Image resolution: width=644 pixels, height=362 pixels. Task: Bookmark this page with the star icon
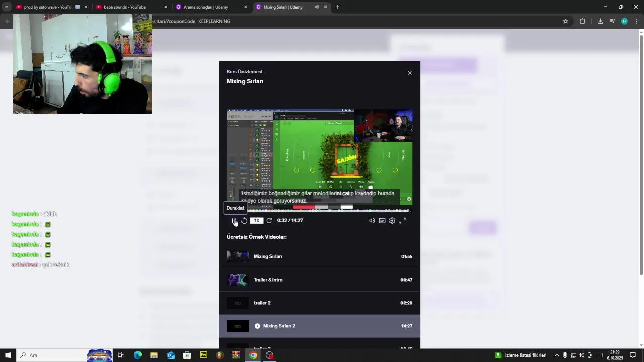[x=566, y=21]
